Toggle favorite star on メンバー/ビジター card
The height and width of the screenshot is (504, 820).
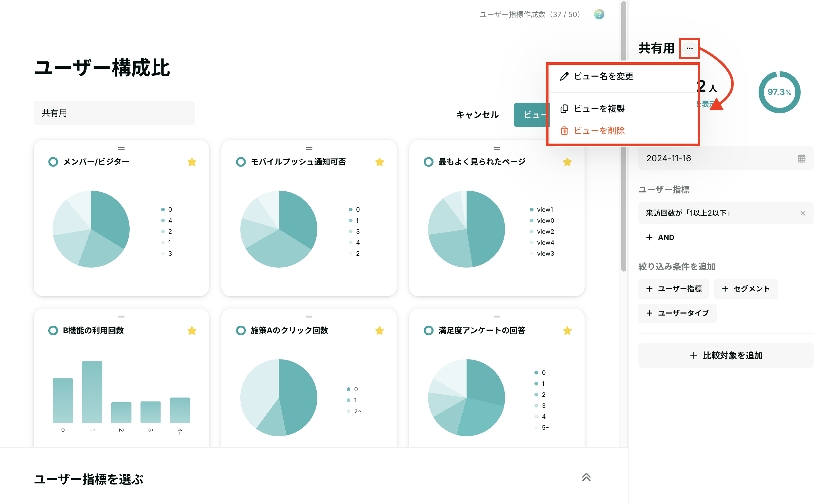(192, 162)
